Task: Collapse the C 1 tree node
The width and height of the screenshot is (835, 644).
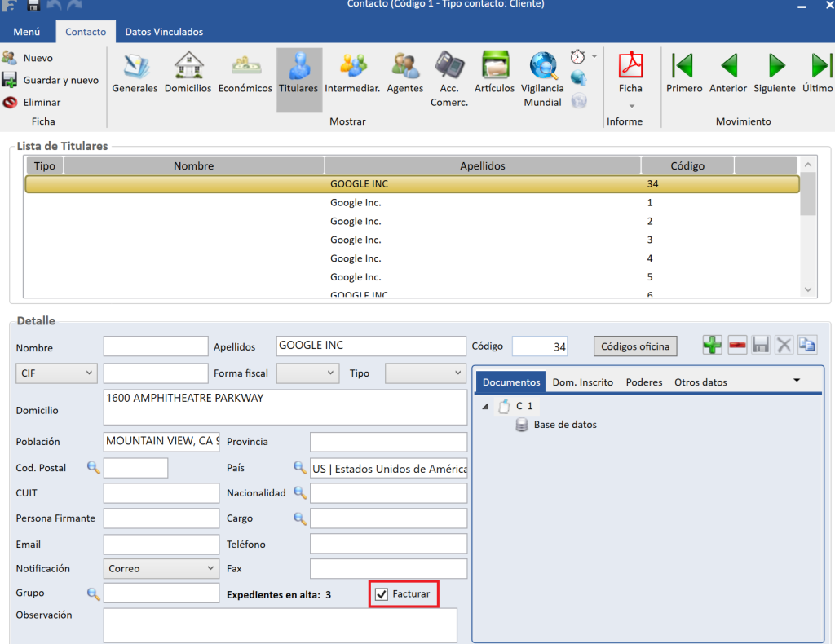Action: 485,407
